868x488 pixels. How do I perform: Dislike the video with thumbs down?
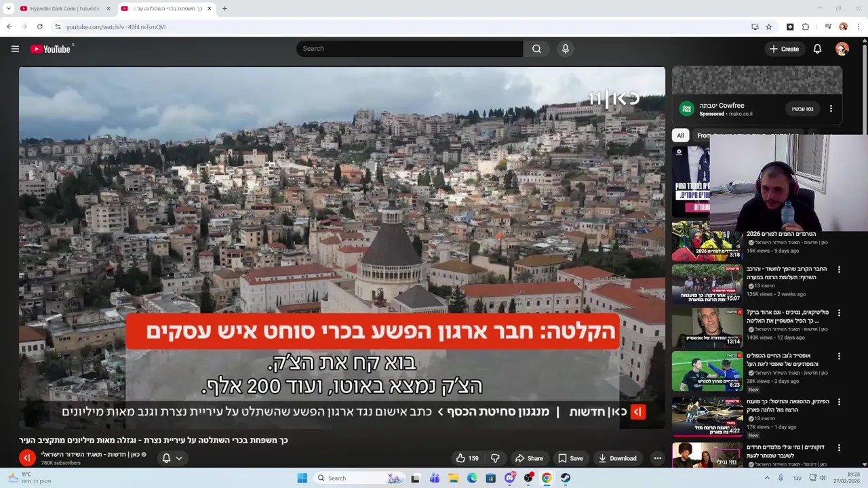[x=496, y=458]
